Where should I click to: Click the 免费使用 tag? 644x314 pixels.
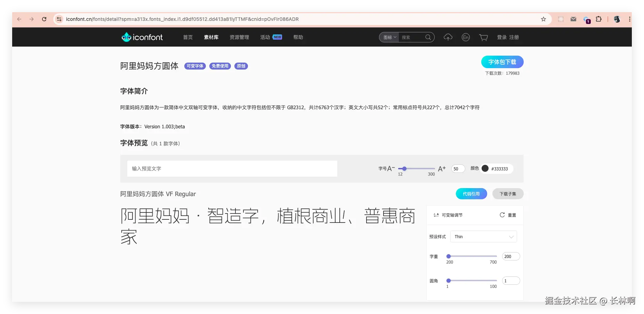click(220, 66)
